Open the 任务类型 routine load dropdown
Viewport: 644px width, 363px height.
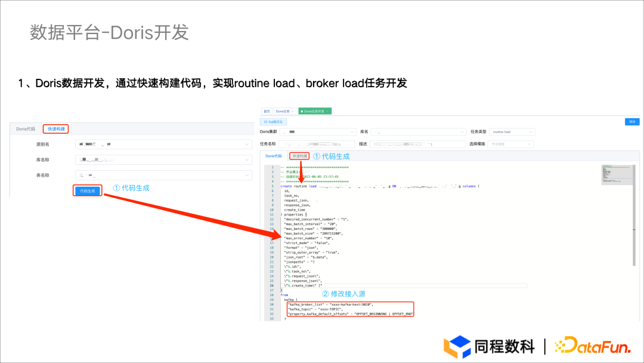pyautogui.click(x=512, y=132)
